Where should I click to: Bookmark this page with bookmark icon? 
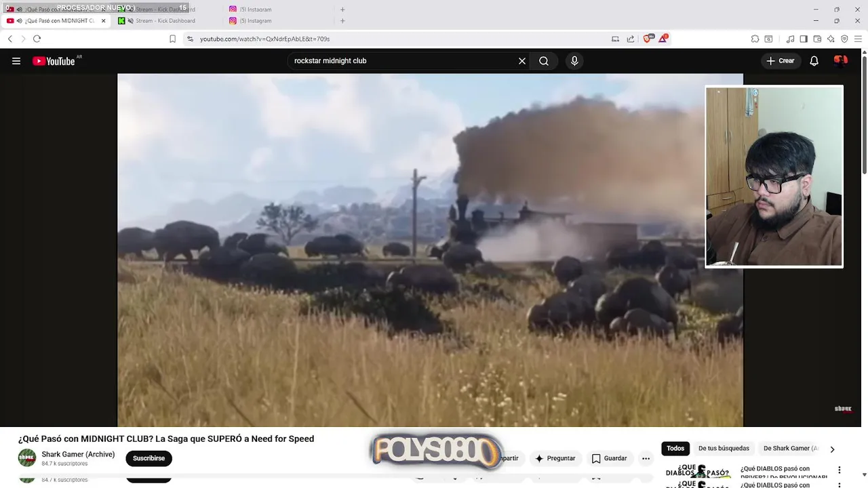172,39
